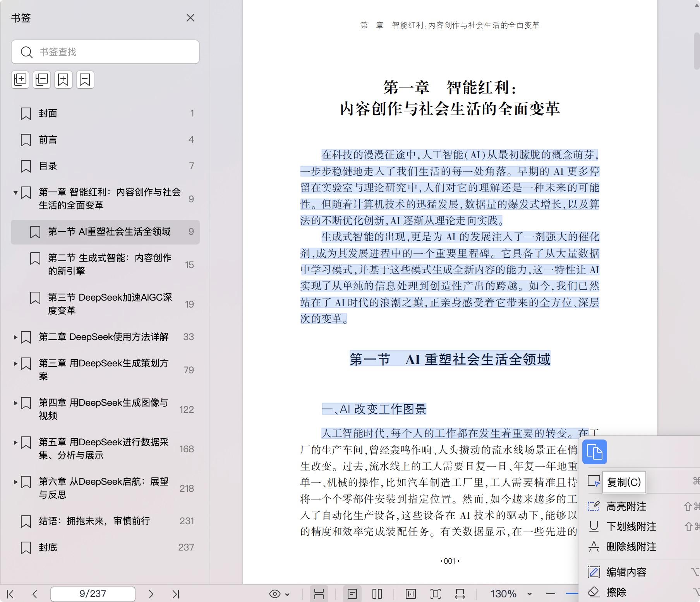The width and height of the screenshot is (700, 602).
Task: Jump to the last page
Action: tap(176, 594)
